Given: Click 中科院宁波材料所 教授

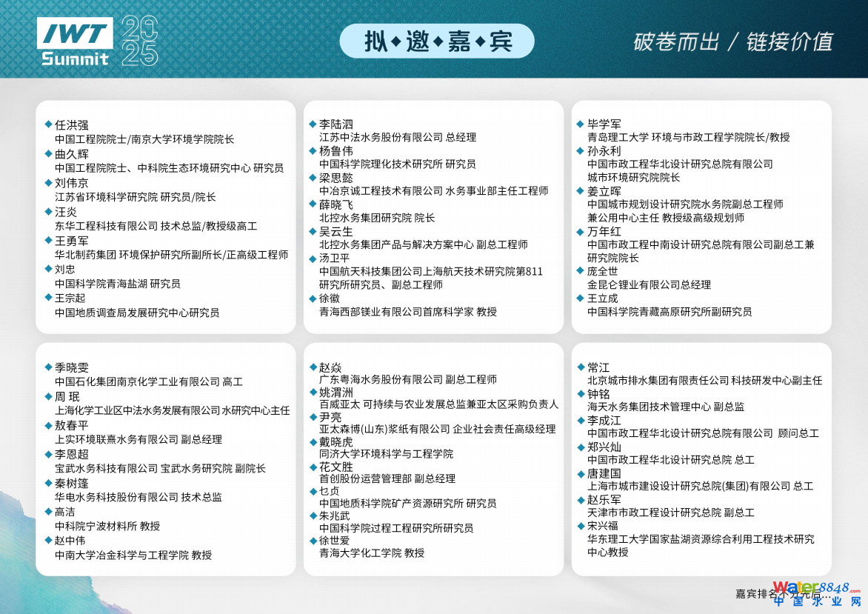Looking at the screenshot, I should tap(107, 526).
